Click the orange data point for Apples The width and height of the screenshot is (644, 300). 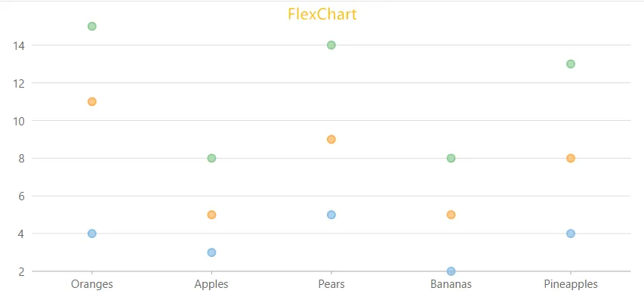pos(211,215)
